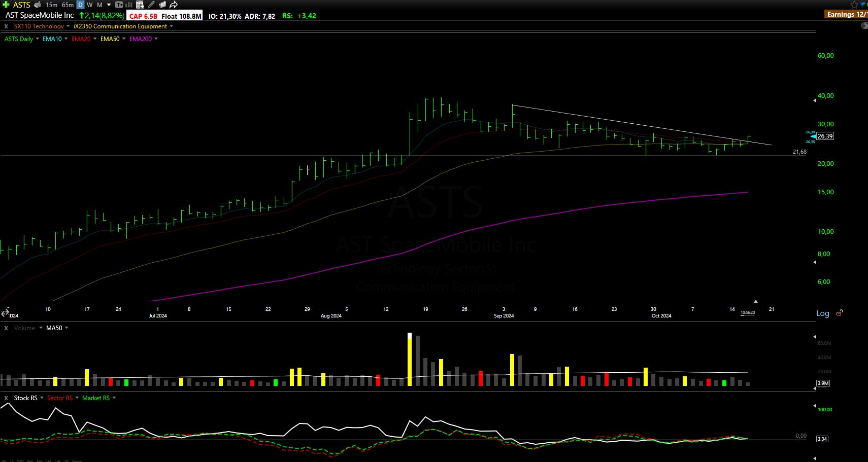Switch to the Weekly W timeframe

pyautogui.click(x=89, y=5)
